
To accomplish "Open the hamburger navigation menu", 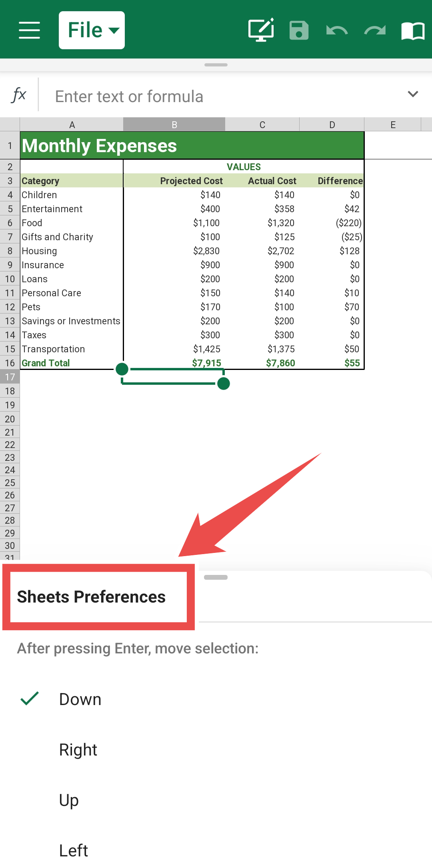I will (x=29, y=30).
